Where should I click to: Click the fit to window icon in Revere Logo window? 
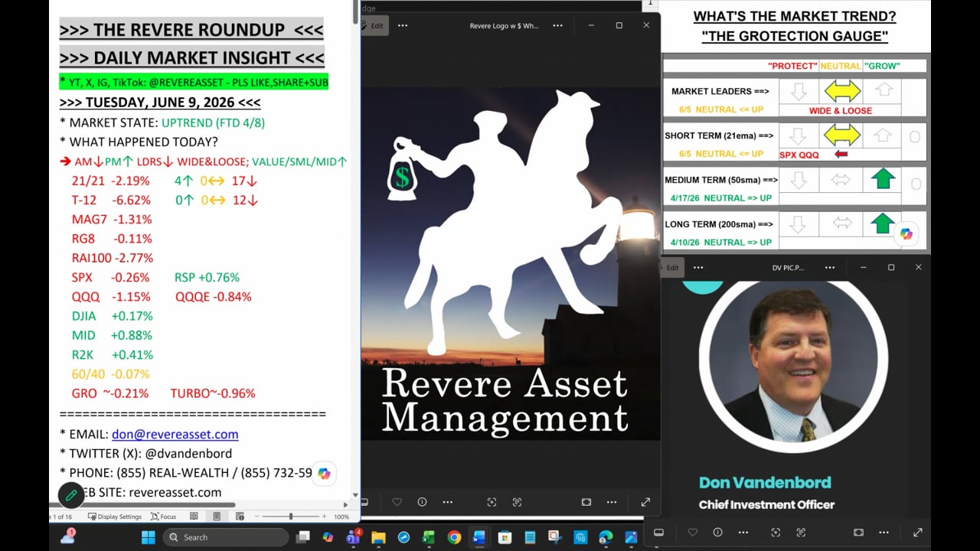pos(586,502)
